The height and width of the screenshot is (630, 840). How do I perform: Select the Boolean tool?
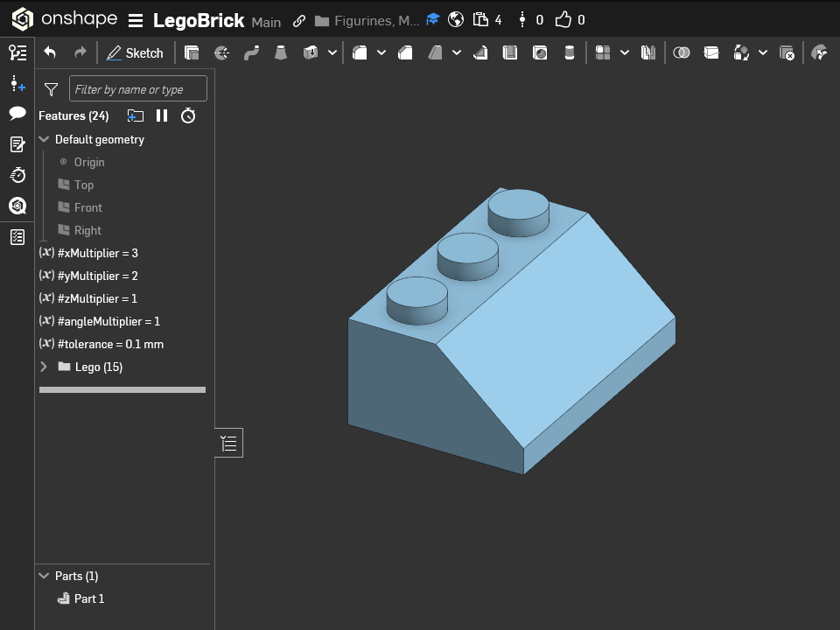(682, 52)
